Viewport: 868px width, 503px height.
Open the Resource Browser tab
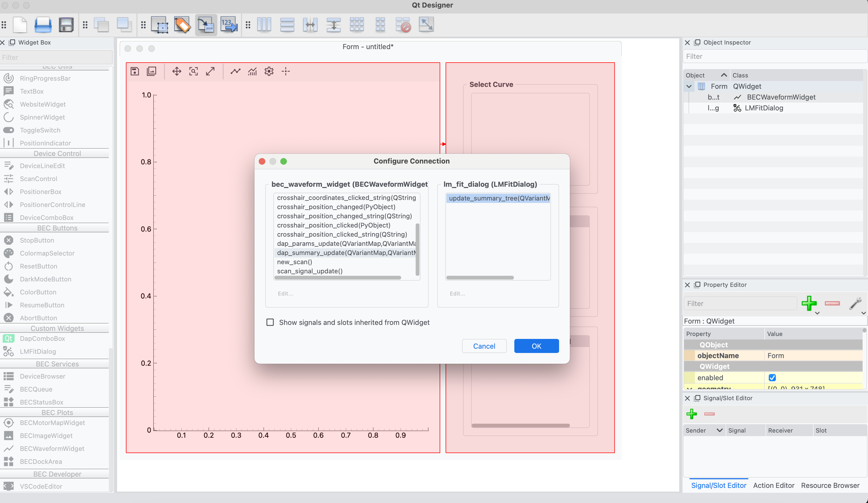pyautogui.click(x=830, y=485)
